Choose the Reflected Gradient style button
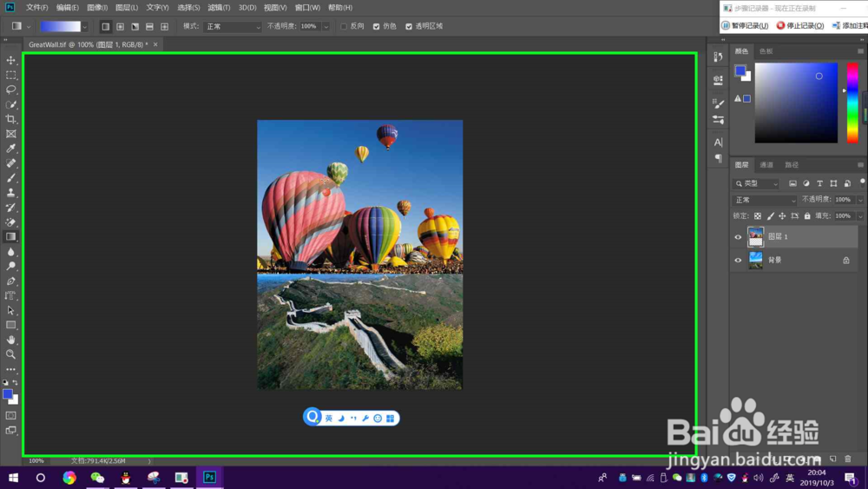This screenshot has width=868, height=489. click(149, 26)
